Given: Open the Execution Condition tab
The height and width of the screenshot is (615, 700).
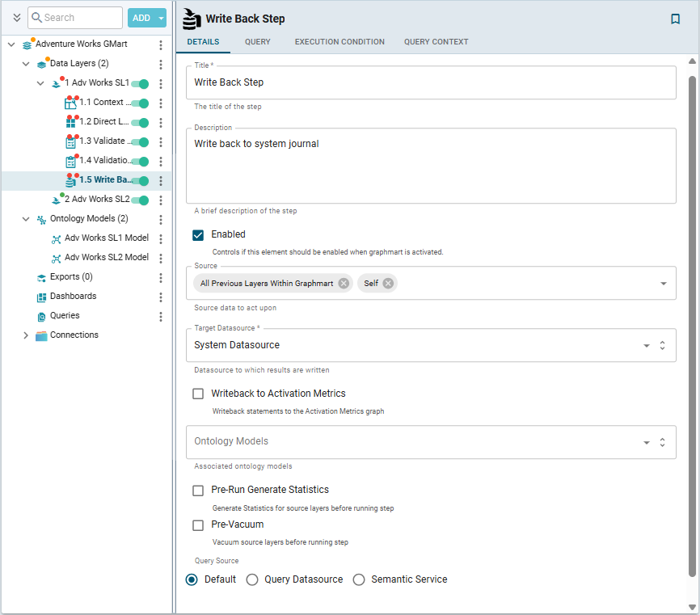Looking at the screenshot, I should click(x=339, y=42).
